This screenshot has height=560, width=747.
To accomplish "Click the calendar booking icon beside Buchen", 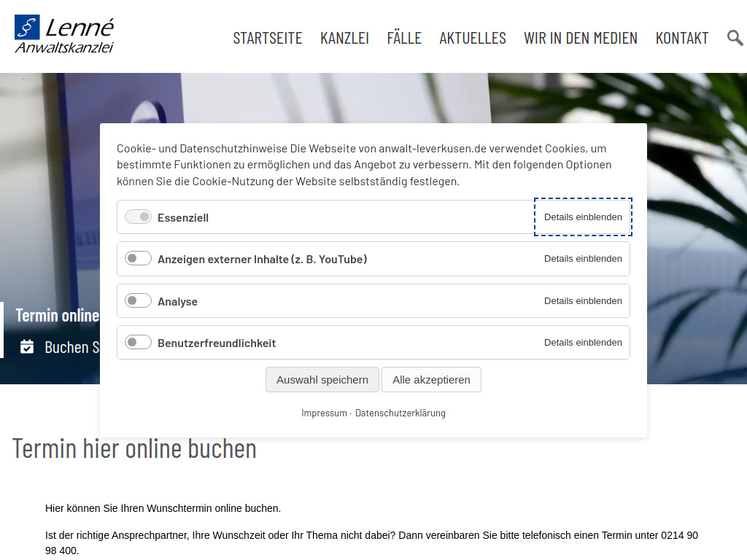I will click(x=27, y=346).
